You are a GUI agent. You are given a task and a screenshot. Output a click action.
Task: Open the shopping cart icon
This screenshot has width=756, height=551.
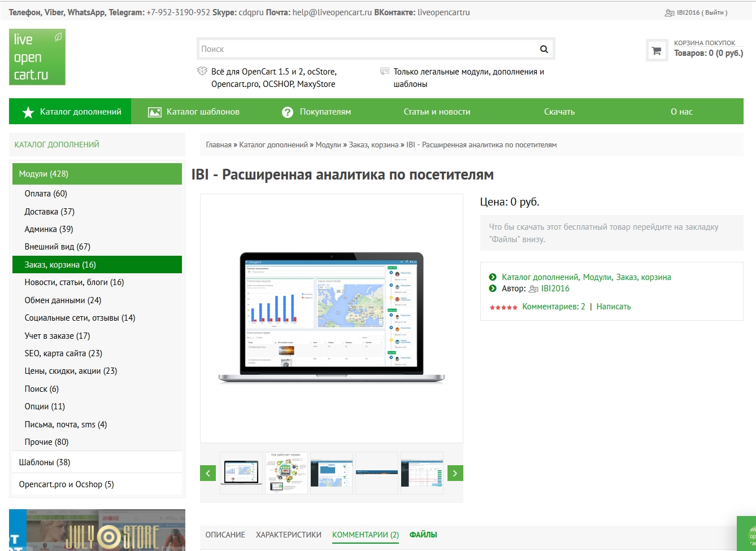pyautogui.click(x=657, y=51)
